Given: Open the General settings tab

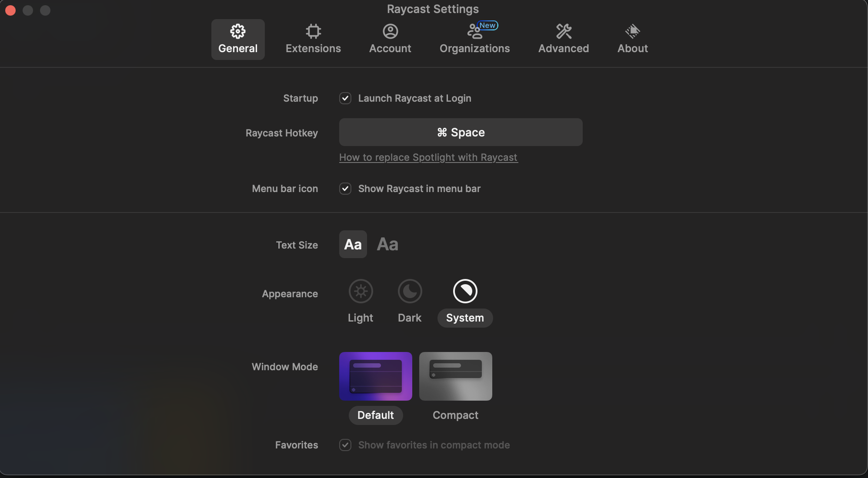Looking at the screenshot, I should click(x=238, y=39).
